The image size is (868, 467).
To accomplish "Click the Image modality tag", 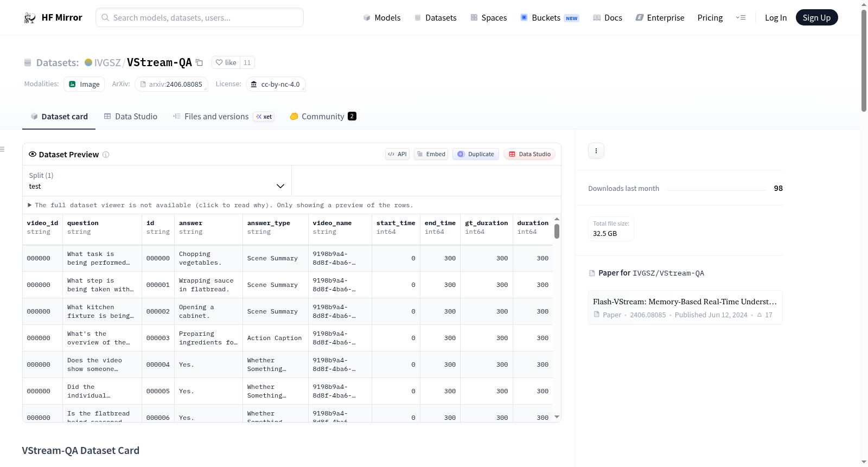I will [84, 85].
